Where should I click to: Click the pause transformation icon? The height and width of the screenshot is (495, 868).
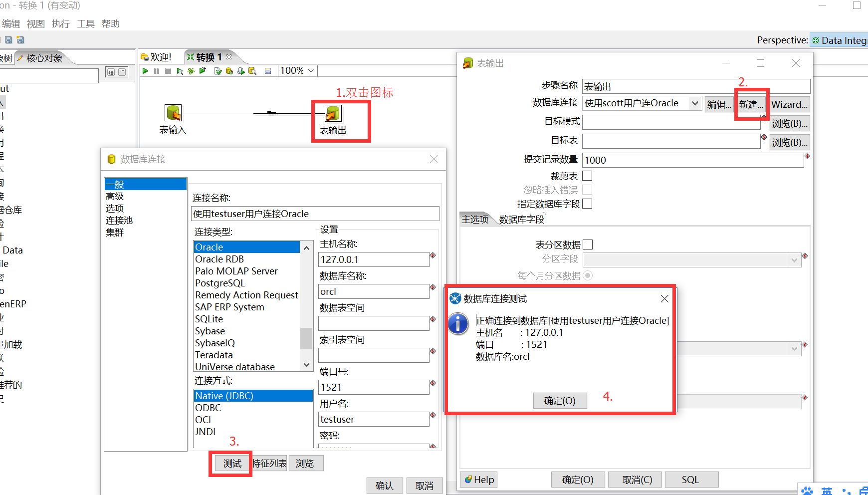point(157,71)
